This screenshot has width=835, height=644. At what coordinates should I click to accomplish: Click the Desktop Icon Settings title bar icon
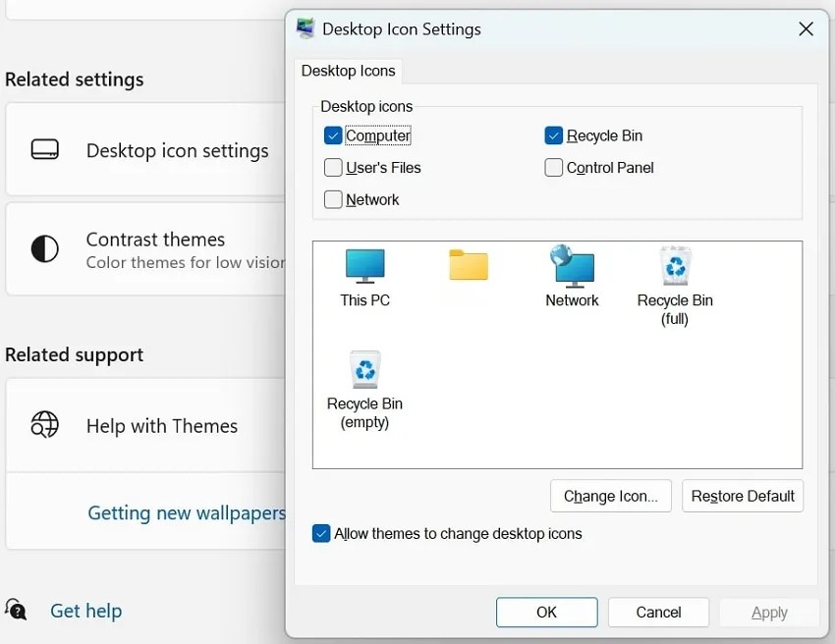[306, 29]
